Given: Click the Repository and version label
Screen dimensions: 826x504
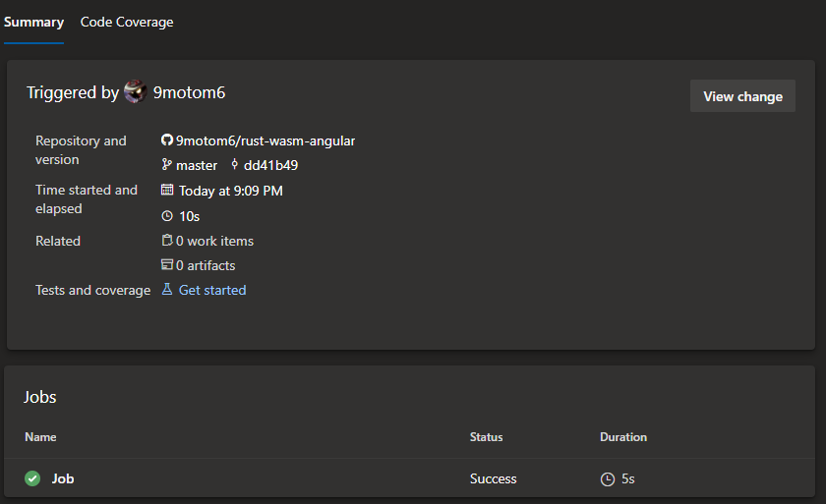Looking at the screenshot, I should 81,150.
